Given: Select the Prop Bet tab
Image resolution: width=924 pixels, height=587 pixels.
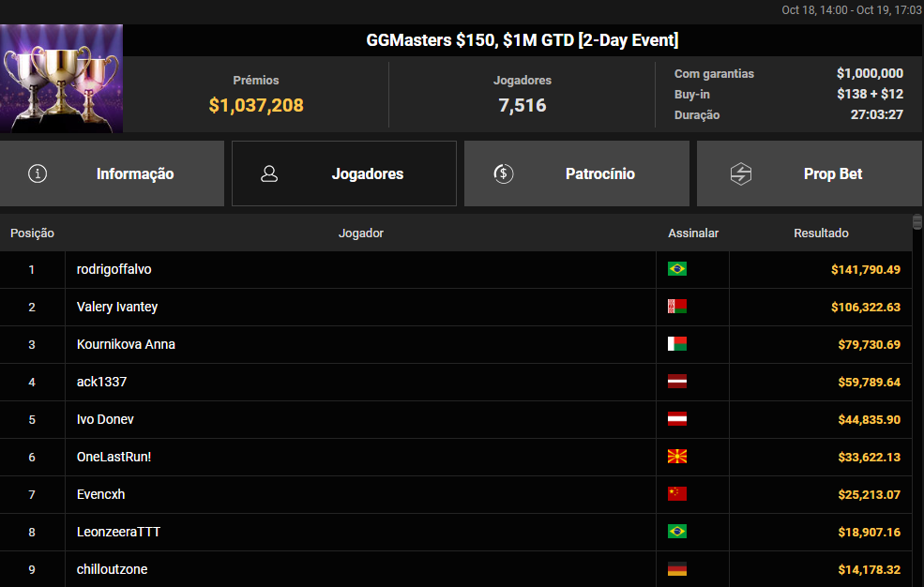Looking at the screenshot, I should click(x=810, y=173).
